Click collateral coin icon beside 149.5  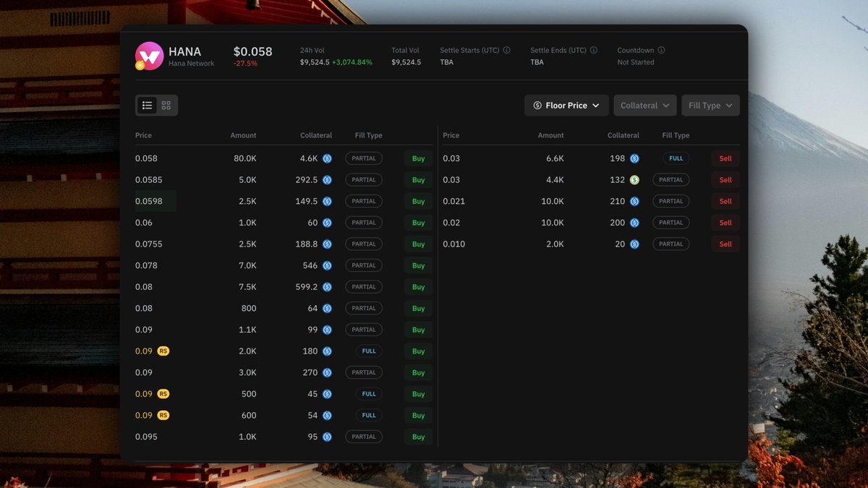327,201
